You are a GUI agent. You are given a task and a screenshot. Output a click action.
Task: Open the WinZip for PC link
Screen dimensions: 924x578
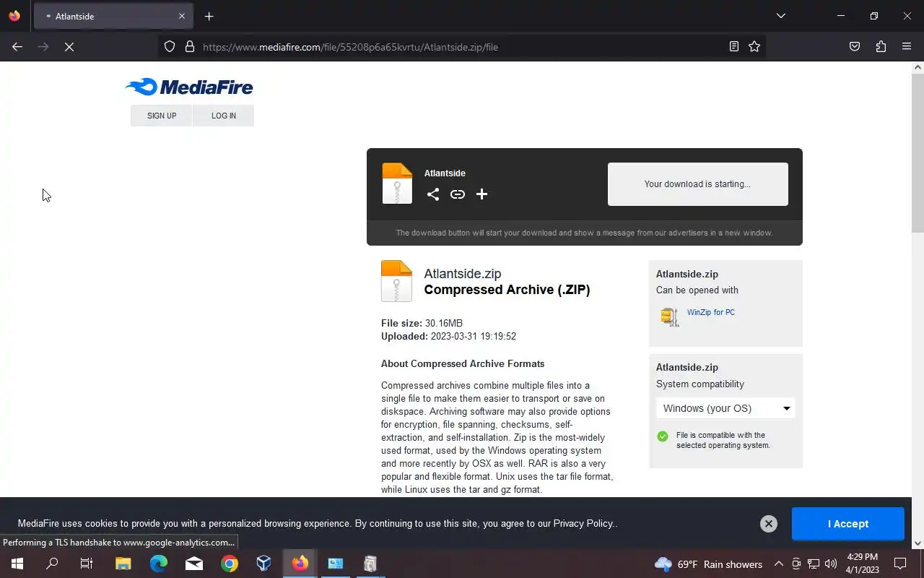711,312
